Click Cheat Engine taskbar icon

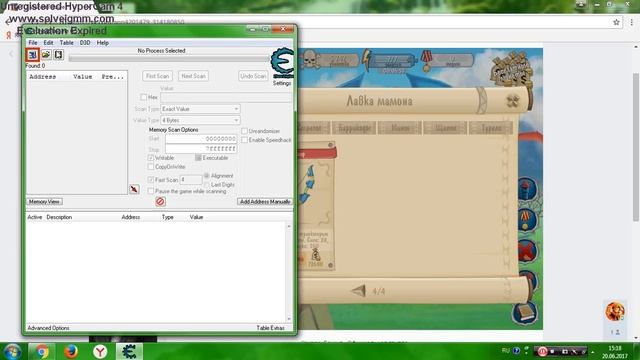[x=129, y=351]
